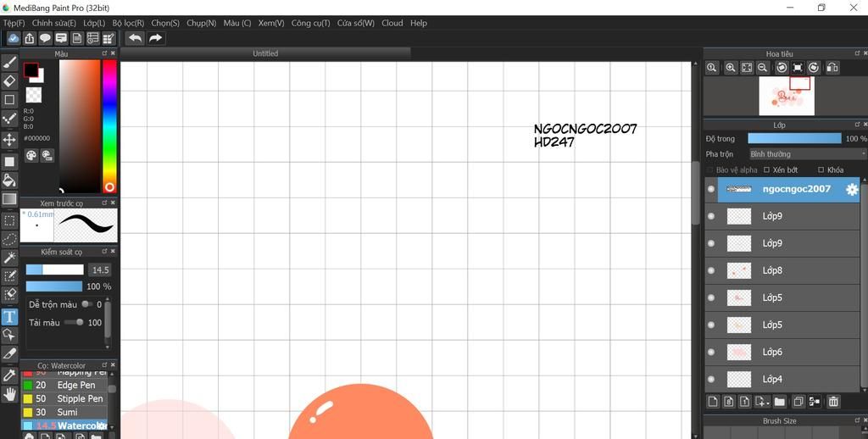Toggle Bảo vệ alpha checkbox

[710, 170]
